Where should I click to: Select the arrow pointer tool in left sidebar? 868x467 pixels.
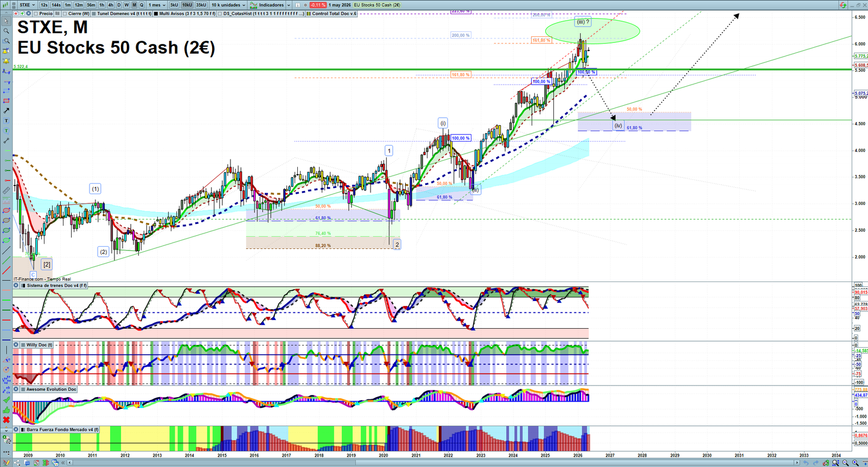point(6,21)
